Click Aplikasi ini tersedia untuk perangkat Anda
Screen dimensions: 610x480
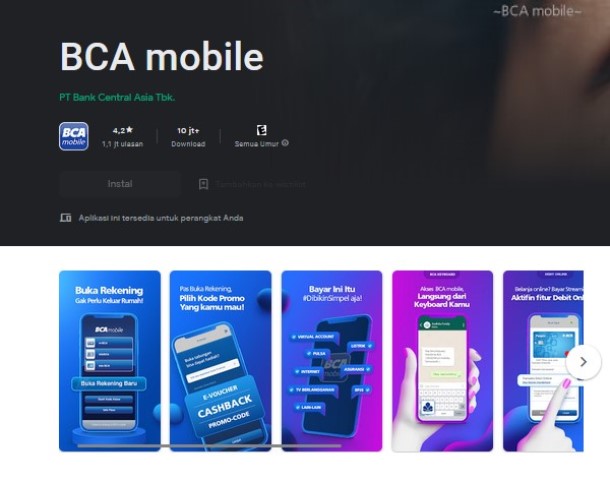161,218
